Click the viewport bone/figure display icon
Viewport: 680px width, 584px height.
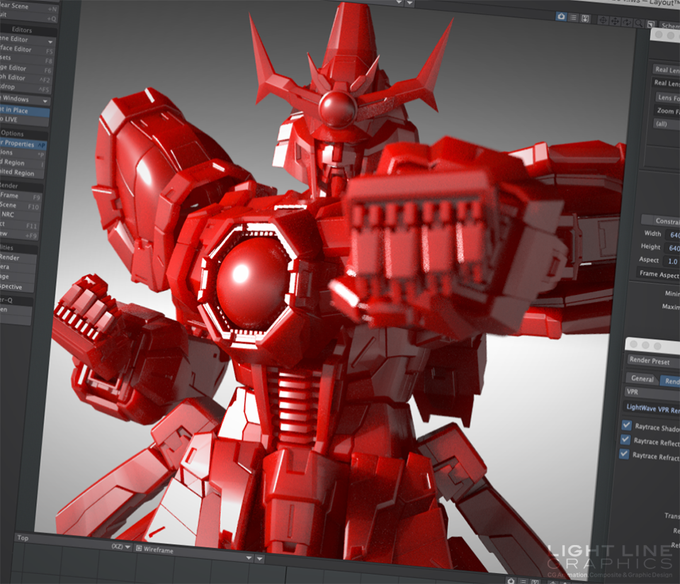pos(585,18)
